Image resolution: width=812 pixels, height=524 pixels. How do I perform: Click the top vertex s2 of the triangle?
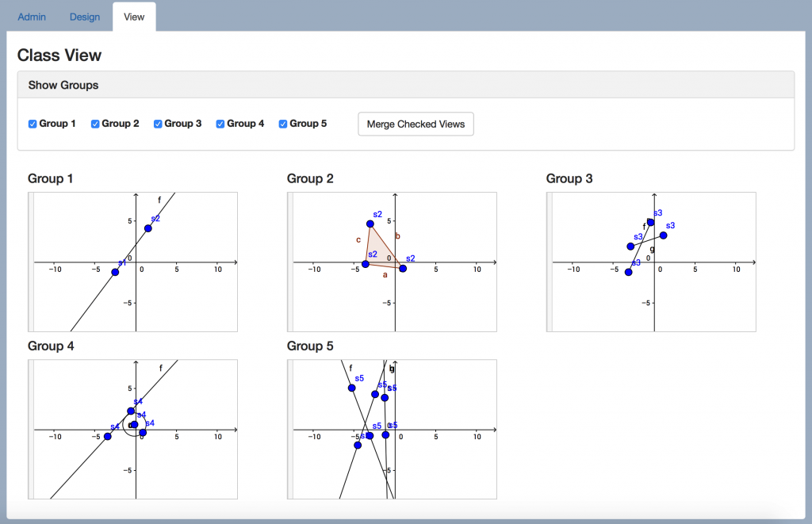point(369,224)
